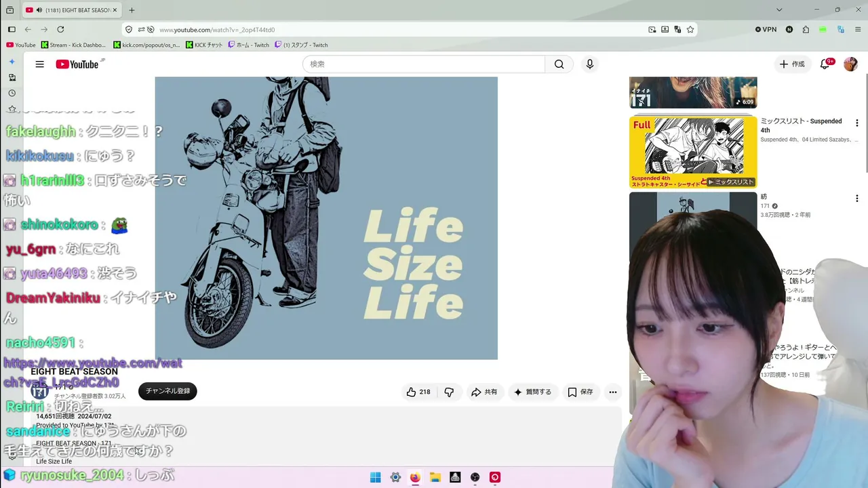The height and width of the screenshot is (488, 868).
Task: Translate the page with the translate icon
Action: (677, 30)
